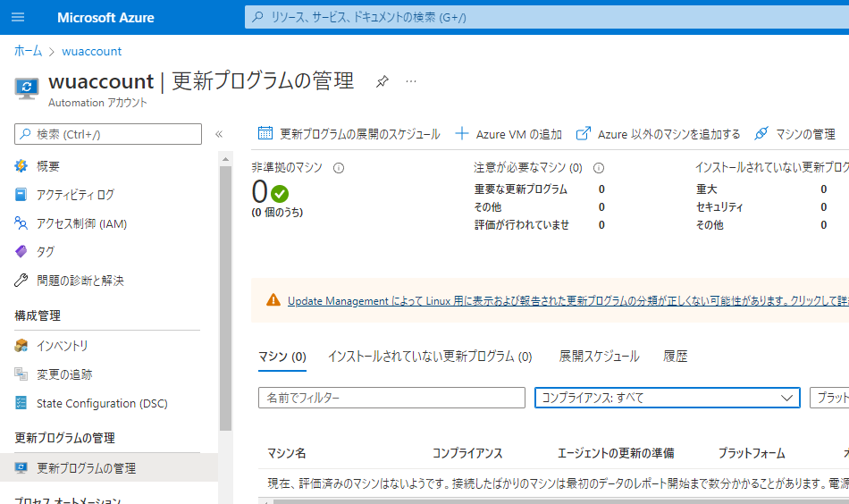
Task: Go to ホーム breadcrumb
Action: [x=28, y=52]
